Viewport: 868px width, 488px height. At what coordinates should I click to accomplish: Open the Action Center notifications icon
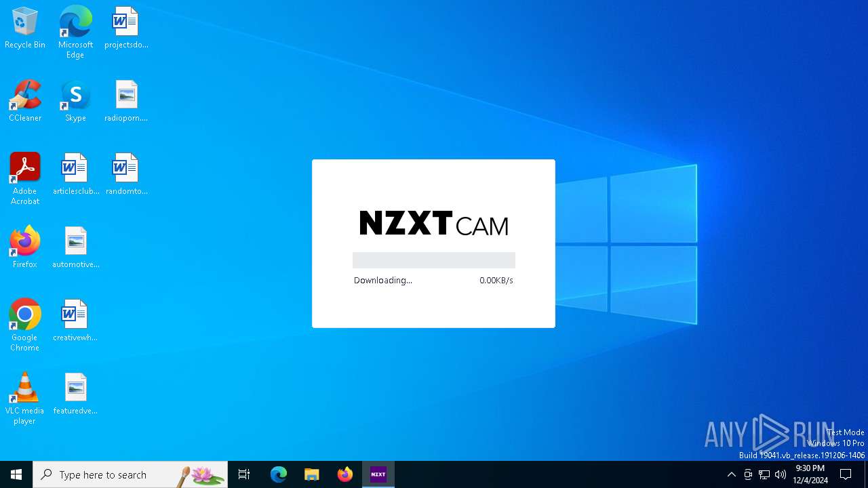tap(846, 474)
